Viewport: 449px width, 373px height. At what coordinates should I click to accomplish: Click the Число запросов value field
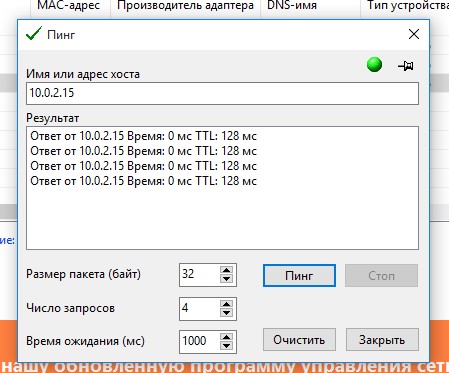click(199, 309)
